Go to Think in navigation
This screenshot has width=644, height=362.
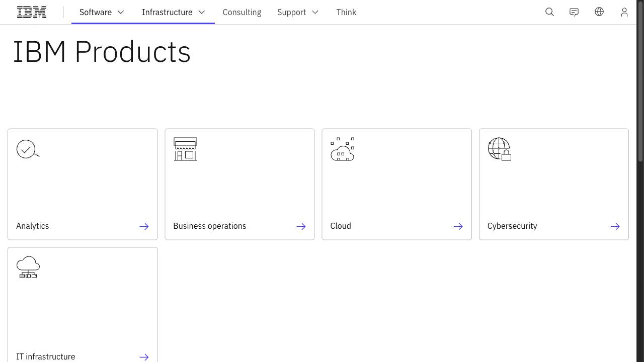point(346,12)
